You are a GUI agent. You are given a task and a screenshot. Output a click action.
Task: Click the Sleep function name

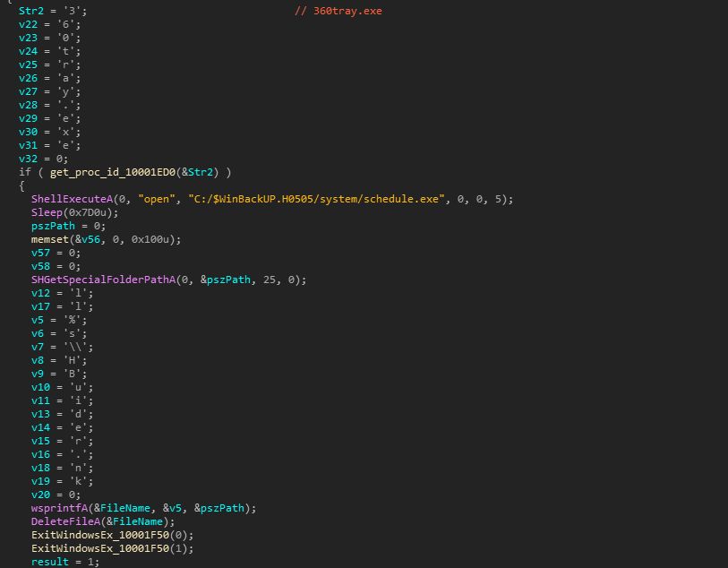(x=47, y=212)
